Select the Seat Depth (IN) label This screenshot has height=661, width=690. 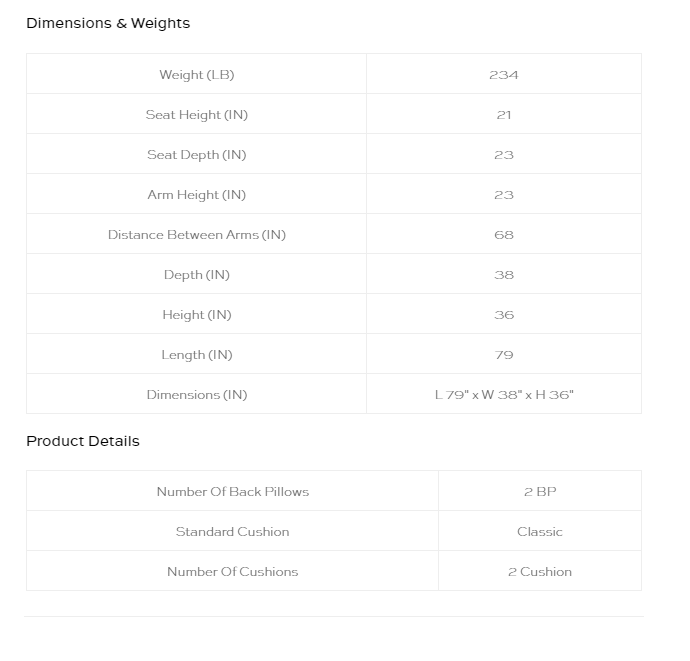coord(197,155)
